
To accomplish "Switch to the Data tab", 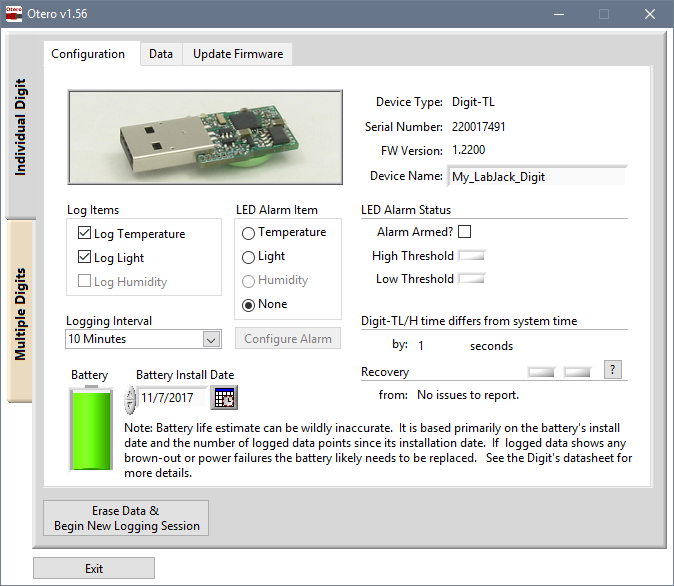I will [161, 54].
